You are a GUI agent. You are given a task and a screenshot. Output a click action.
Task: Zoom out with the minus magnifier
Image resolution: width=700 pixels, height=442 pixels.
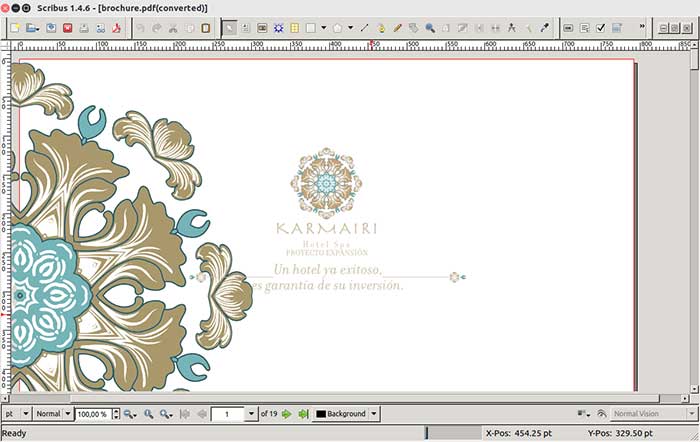pos(130,414)
